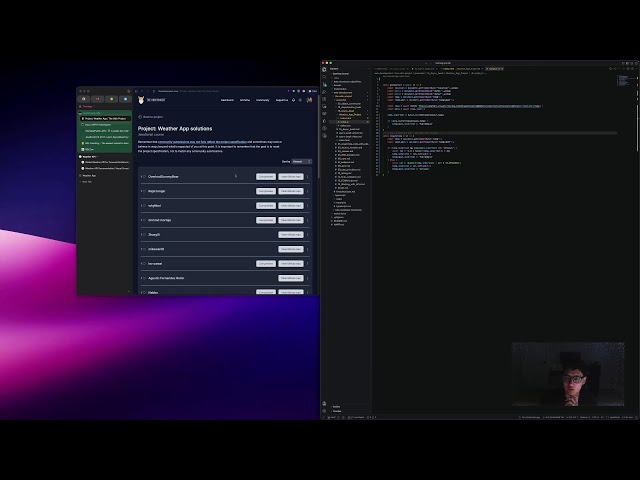Open Run and Debug view in VS Code
Viewport: 640px width, 480px height.
tap(324, 91)
